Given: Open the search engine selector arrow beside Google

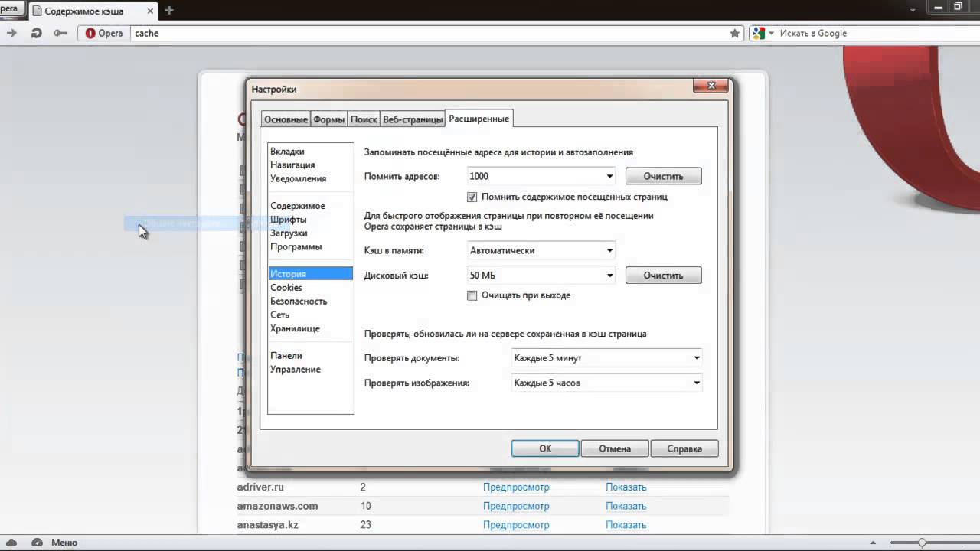Looking at the screenshot, I should tap(771, 33).
